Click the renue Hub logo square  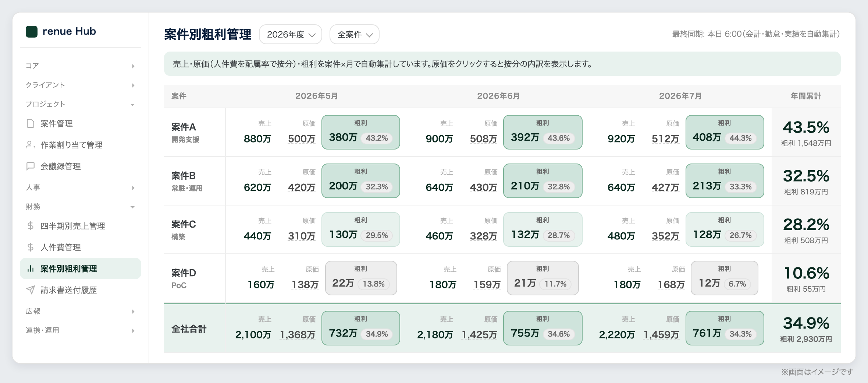[32, 32]
